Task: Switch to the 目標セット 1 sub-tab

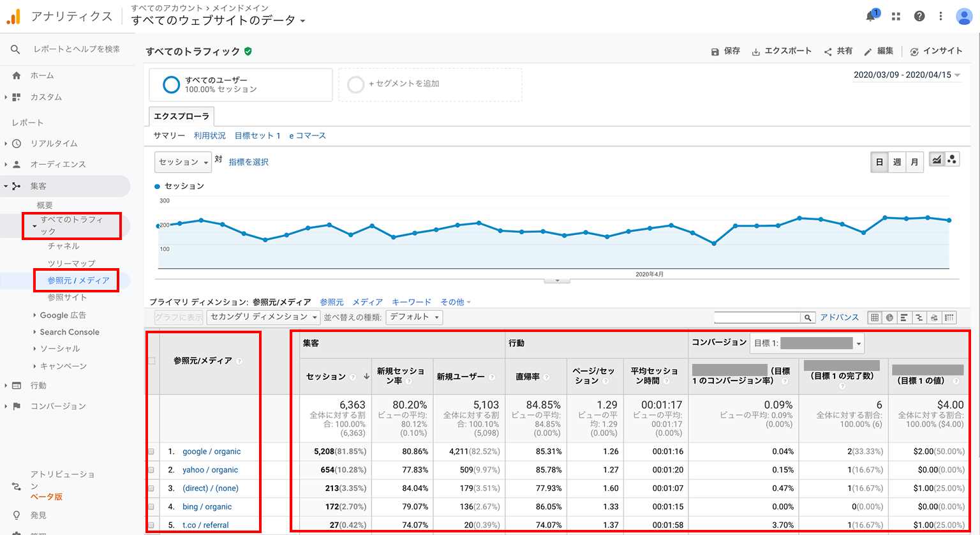Action: coord(258,136)
